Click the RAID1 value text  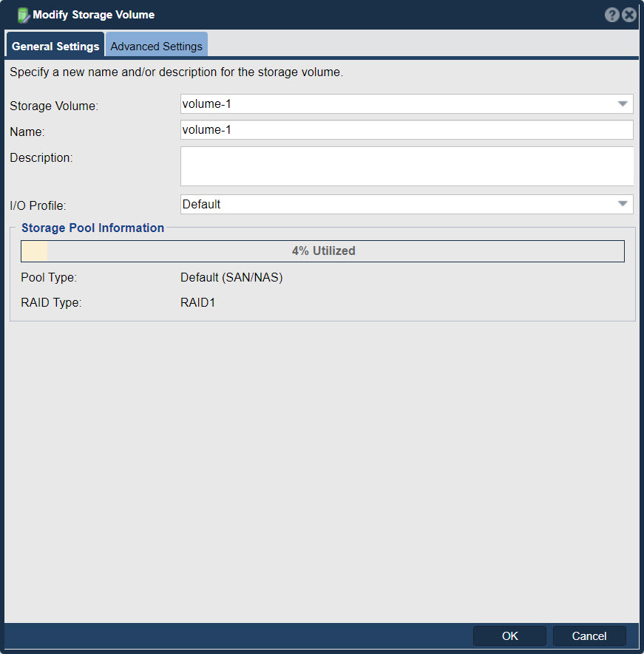coord(198,302)
